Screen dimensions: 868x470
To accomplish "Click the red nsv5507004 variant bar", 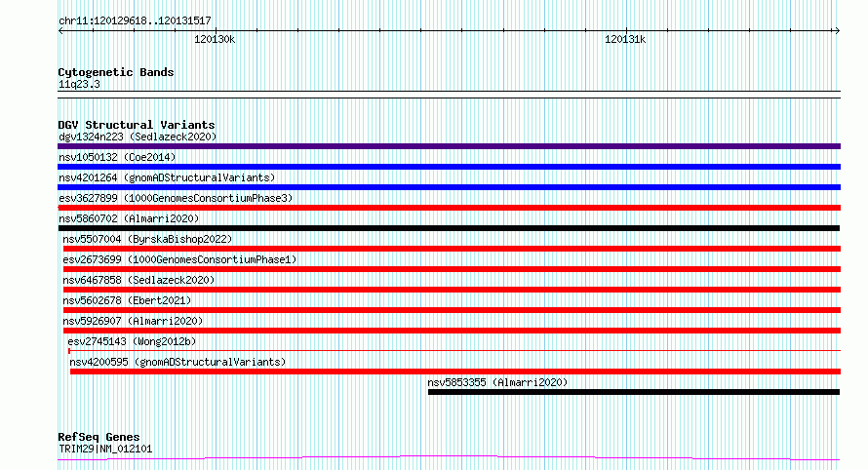I will (x=452, y=249).
